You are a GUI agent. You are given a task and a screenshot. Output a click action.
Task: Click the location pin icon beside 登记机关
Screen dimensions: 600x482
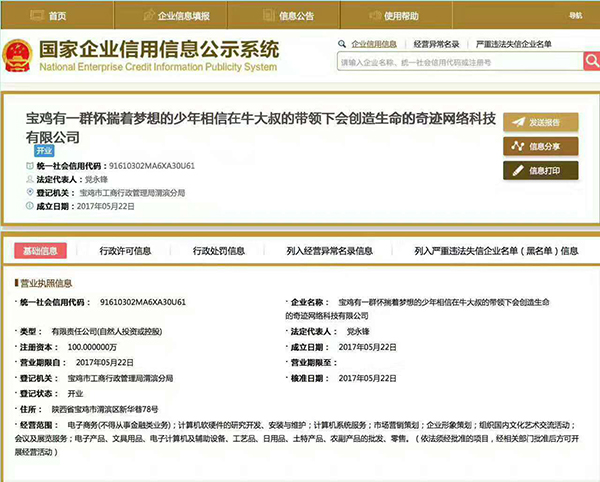[x=29, y=192]
